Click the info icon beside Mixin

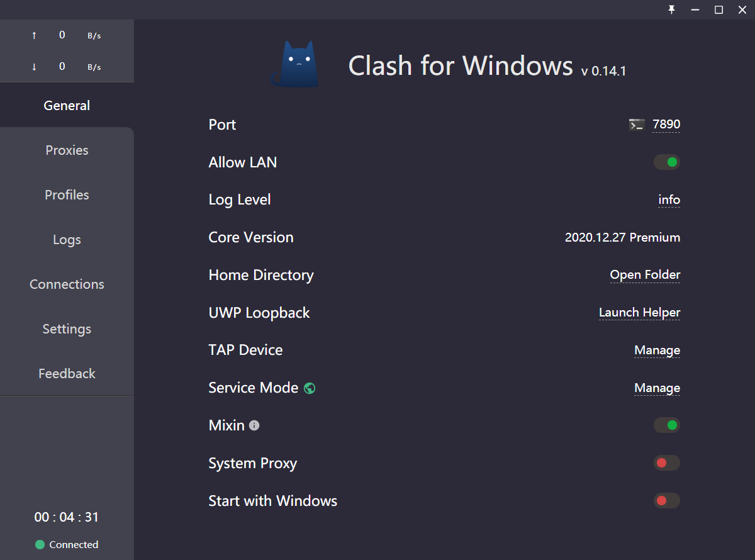[x=254, y=426]
